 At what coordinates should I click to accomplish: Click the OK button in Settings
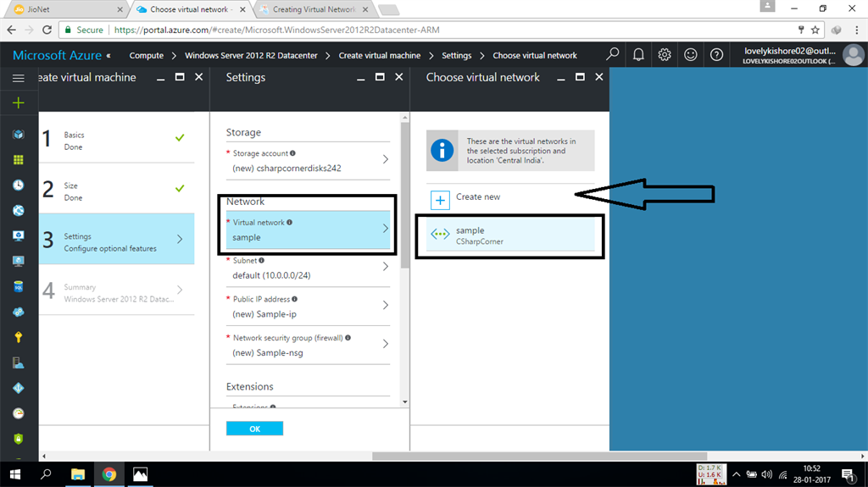(254, 429)
